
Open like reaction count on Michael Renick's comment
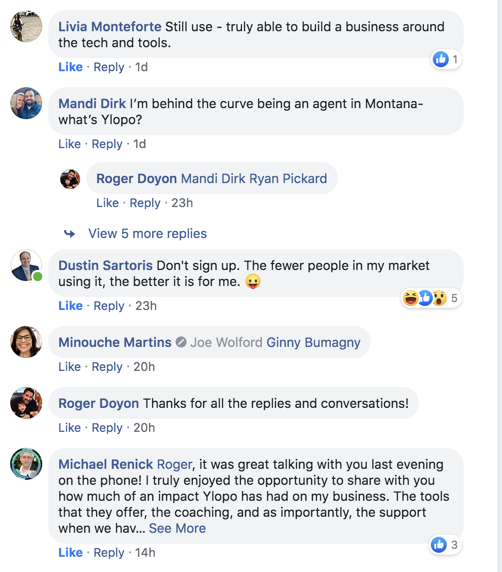(x=444, y=545)
